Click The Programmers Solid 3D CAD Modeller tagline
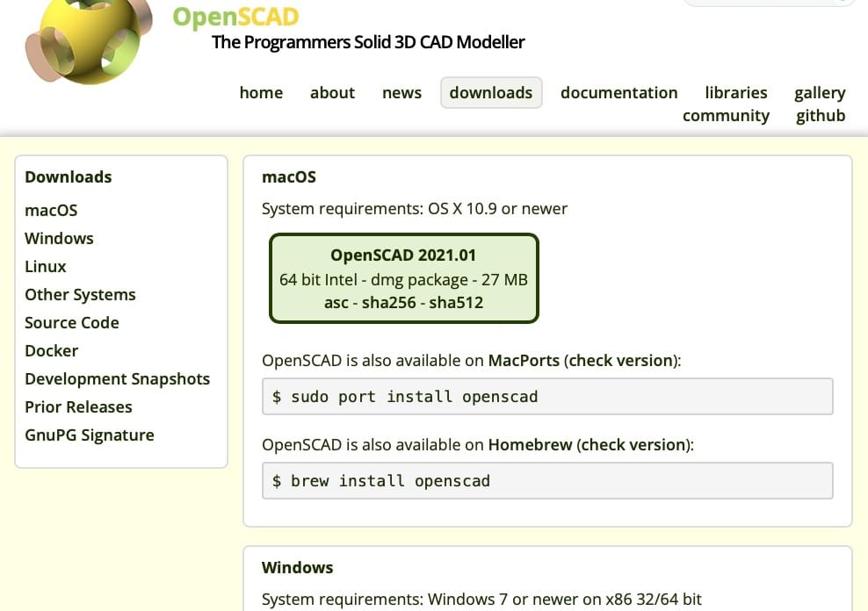This screenshot has width=868, height=611. coord(368,42)
